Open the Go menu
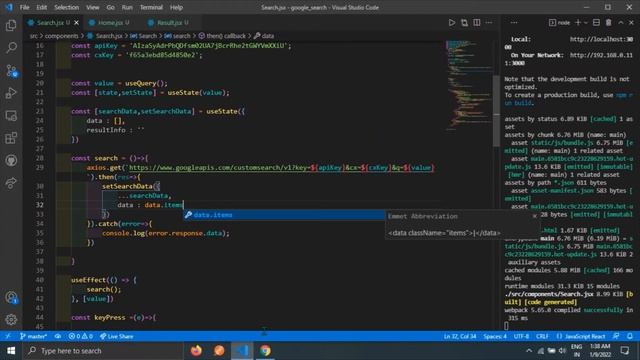Viewport: 640px width, 360px height. (111, 7)
